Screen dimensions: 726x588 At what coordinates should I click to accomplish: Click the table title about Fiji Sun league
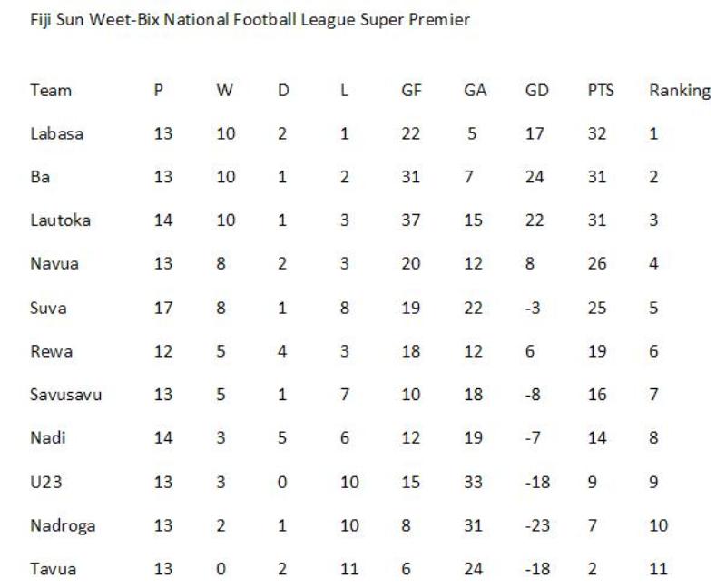(250, 20)
